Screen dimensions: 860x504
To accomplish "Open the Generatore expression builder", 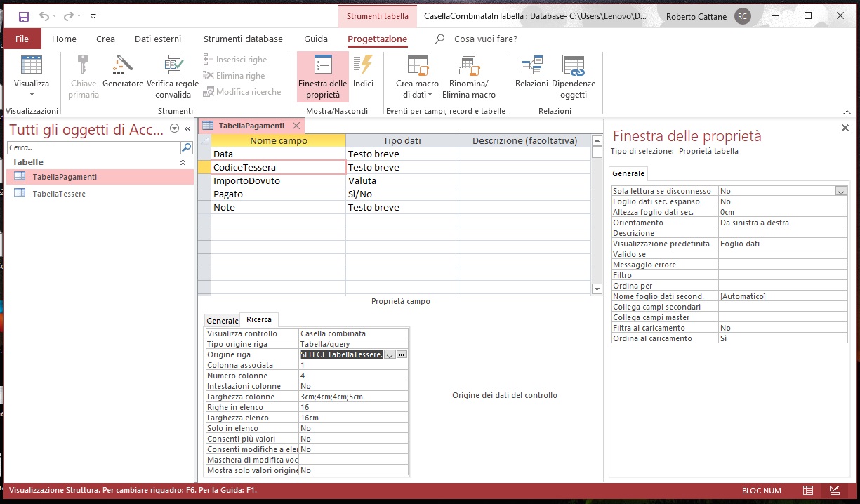I will click(x=123, y=72).
